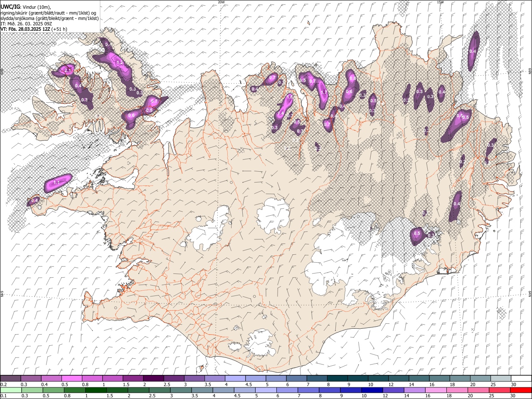532x399 pixels.
Task: Pick the white swatch at 30 in the upper legend
Action: tap(521, 379)
